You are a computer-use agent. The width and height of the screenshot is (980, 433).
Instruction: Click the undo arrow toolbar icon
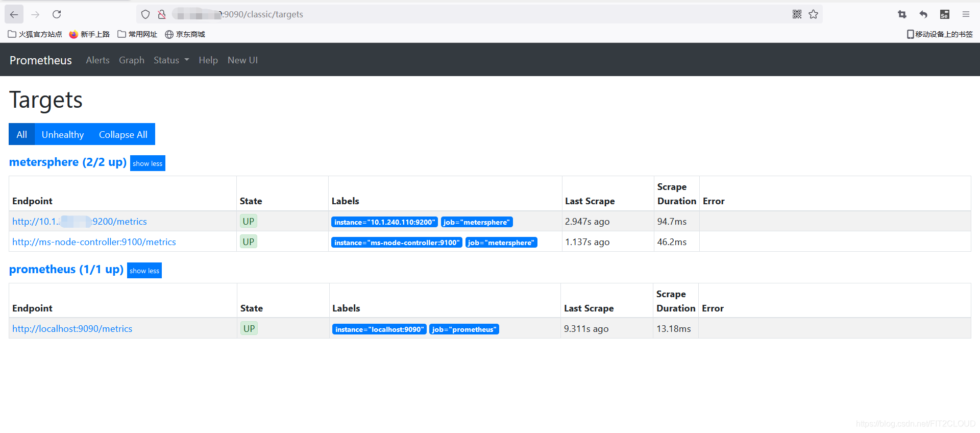923,14
